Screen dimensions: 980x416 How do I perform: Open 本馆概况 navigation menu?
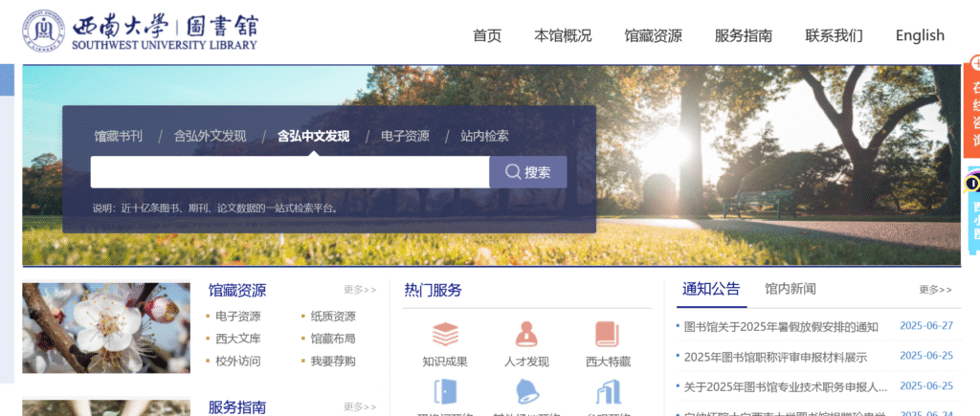563,35
